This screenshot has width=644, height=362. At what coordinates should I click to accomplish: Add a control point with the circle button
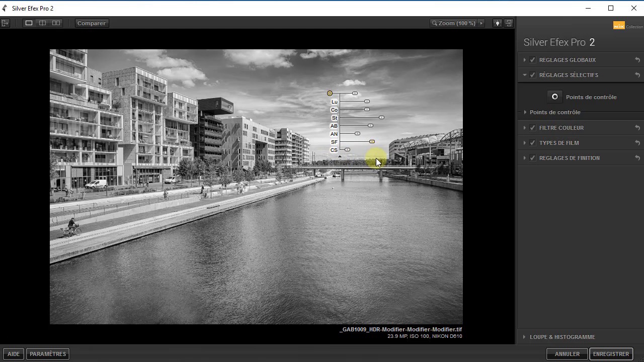tap(554, 97)
